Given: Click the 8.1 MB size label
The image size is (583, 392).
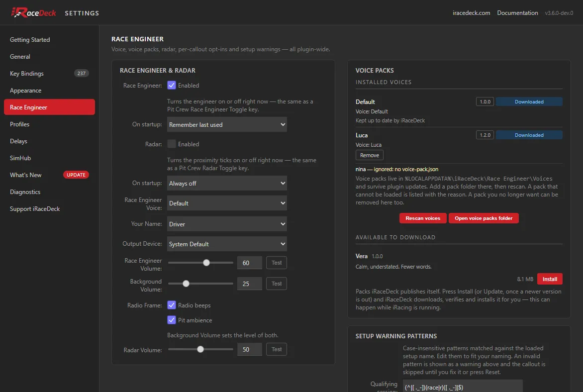Looking at the screenshot, I should pos(525,279).
